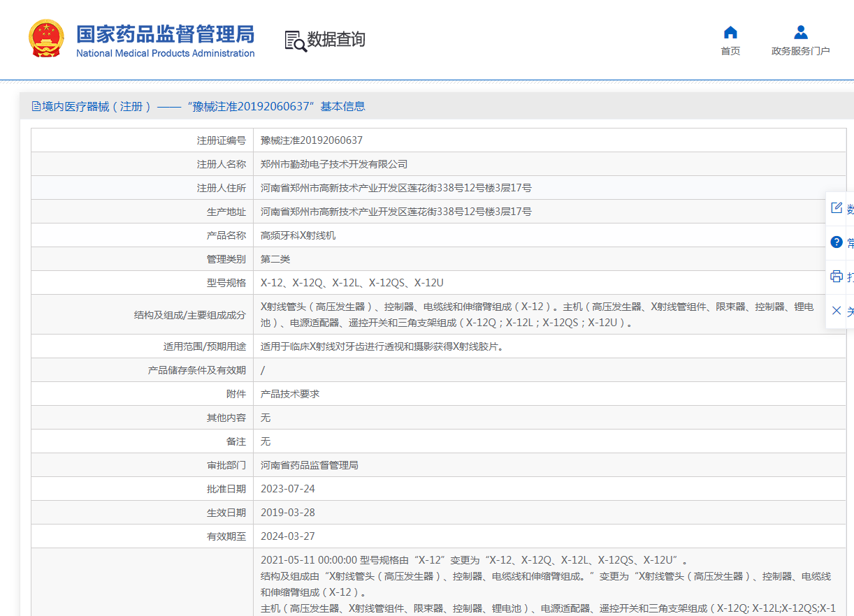Click expiry date 2024-03-27
The width and height of the screenshot is (854, 616).
click(x=288, y=536)
